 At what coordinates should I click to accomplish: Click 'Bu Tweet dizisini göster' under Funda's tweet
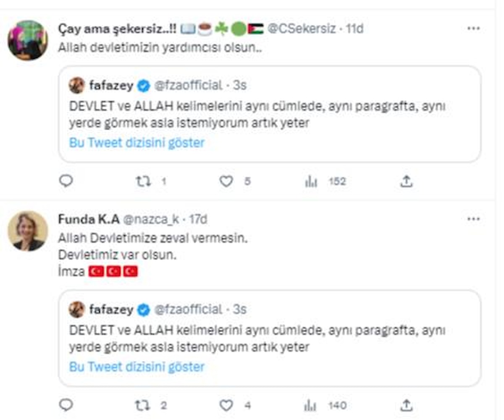tap(137, 367)
